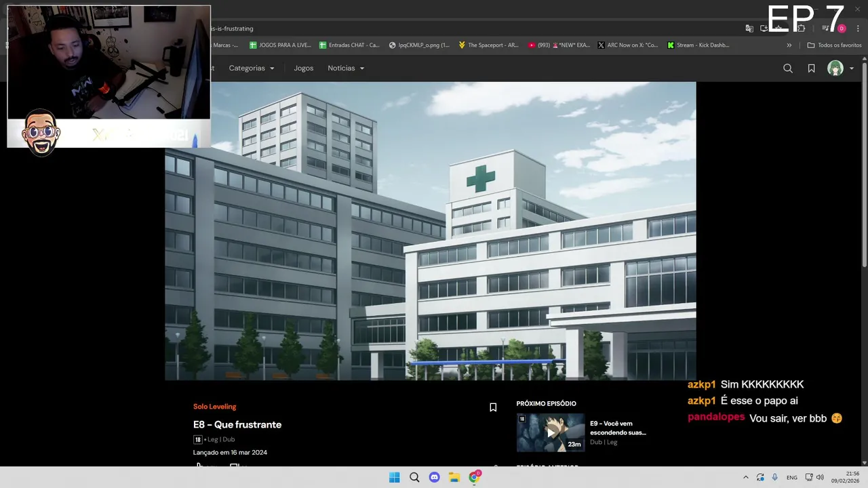Open the Jogos menu item
The height and width of the screenshot is (488, 868).
coord(304,68)
